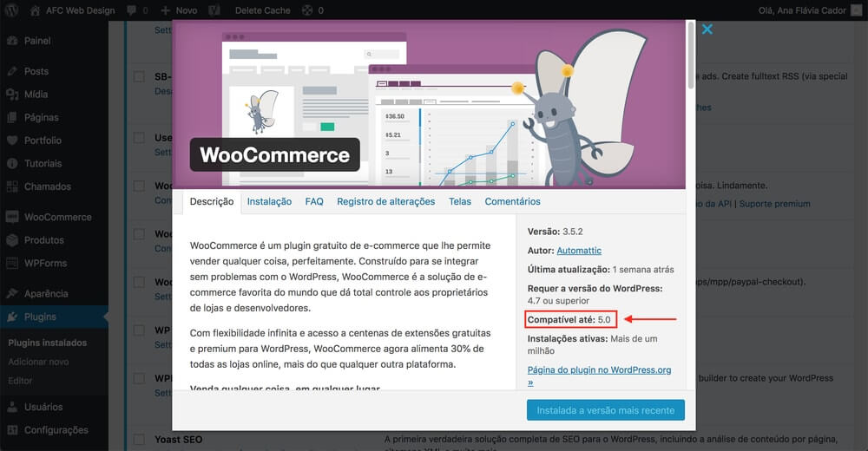The image size is (868, 451).
Task: Click the Mídia media icon
Action: tap(12, 95)
